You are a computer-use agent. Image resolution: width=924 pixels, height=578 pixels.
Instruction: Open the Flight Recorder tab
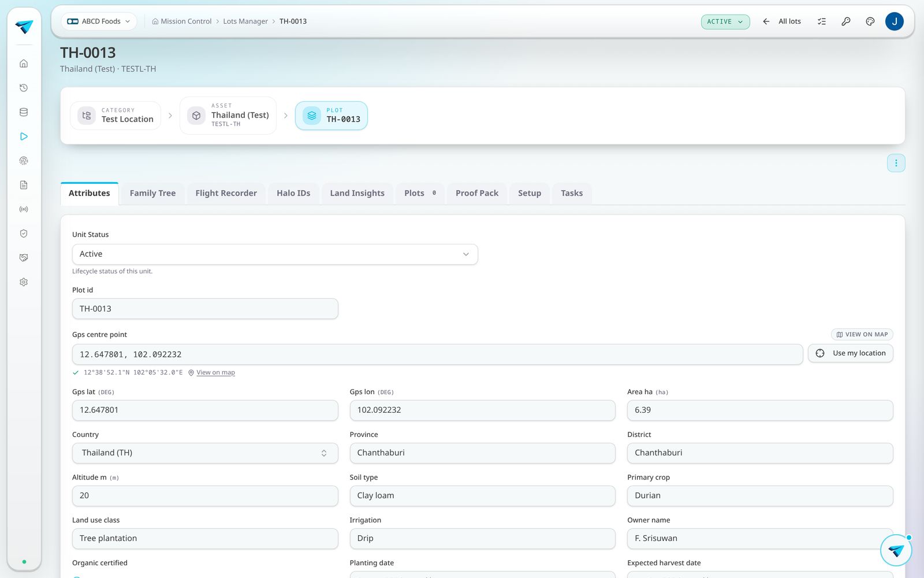tap(226, 194)
